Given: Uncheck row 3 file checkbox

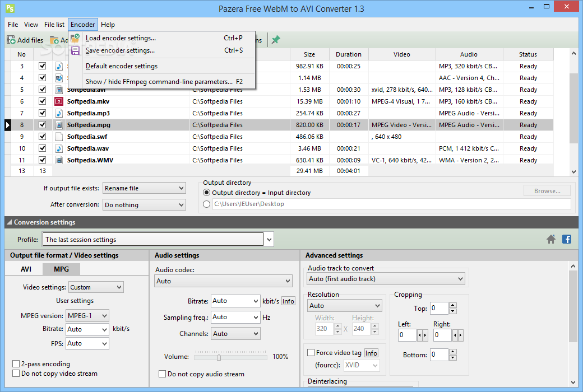Looking at the screenshot, I should click(43, 66).
